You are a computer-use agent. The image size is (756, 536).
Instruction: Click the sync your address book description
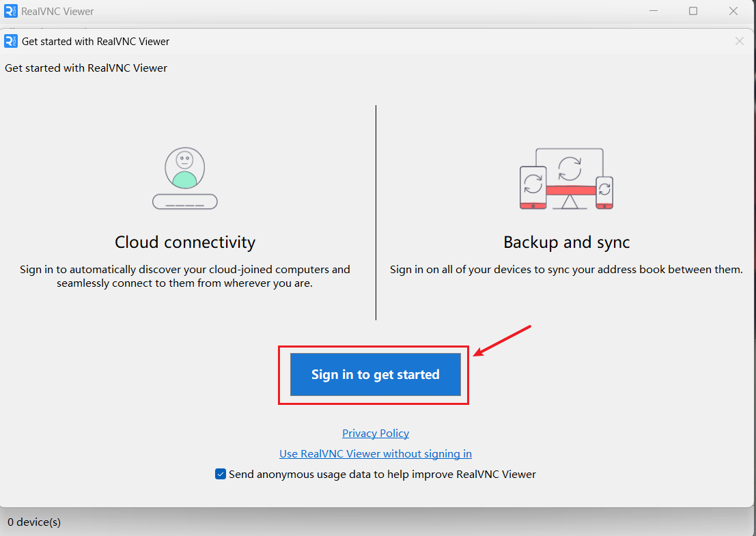point(567,270)
